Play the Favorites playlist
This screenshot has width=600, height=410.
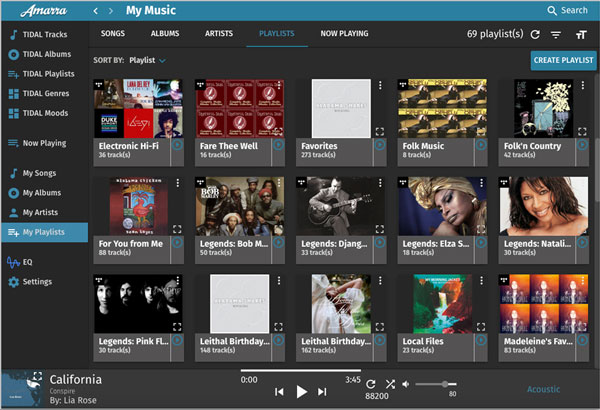(x=380, y=145)
